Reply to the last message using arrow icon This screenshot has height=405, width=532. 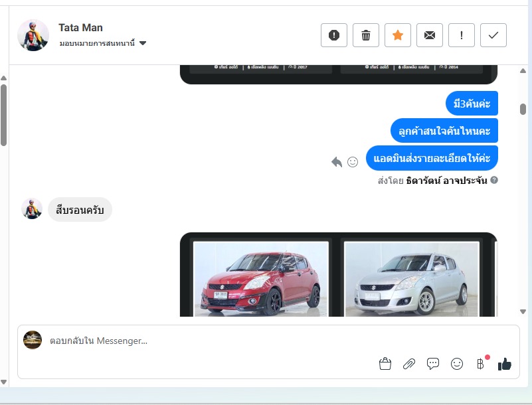coord(337,162)
